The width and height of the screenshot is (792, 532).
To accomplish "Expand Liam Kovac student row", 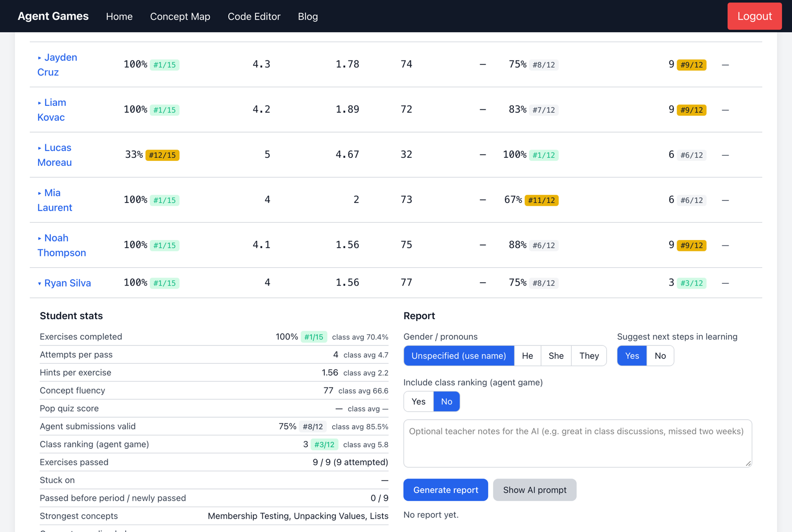I will 52,109.
